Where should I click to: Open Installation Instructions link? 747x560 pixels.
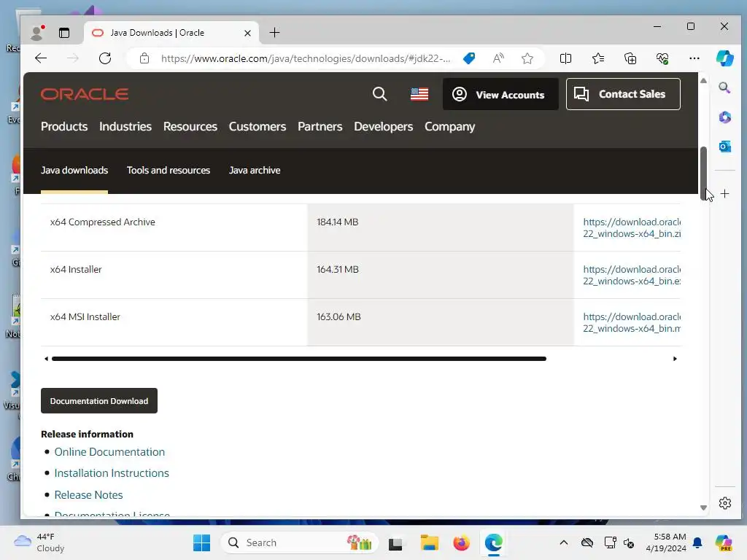coord(112,473)
